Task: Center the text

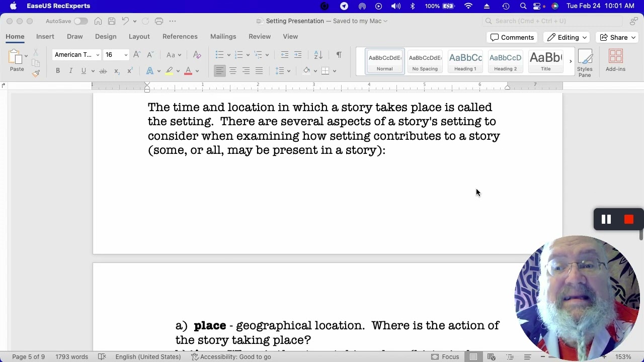Action: click(x=233, y=71)
